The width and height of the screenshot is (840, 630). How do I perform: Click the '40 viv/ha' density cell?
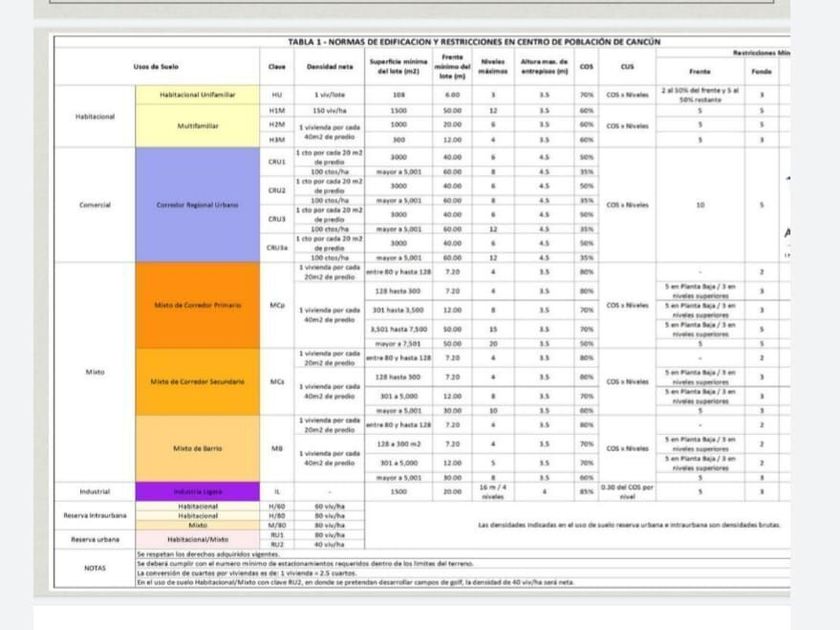(329, 544)
